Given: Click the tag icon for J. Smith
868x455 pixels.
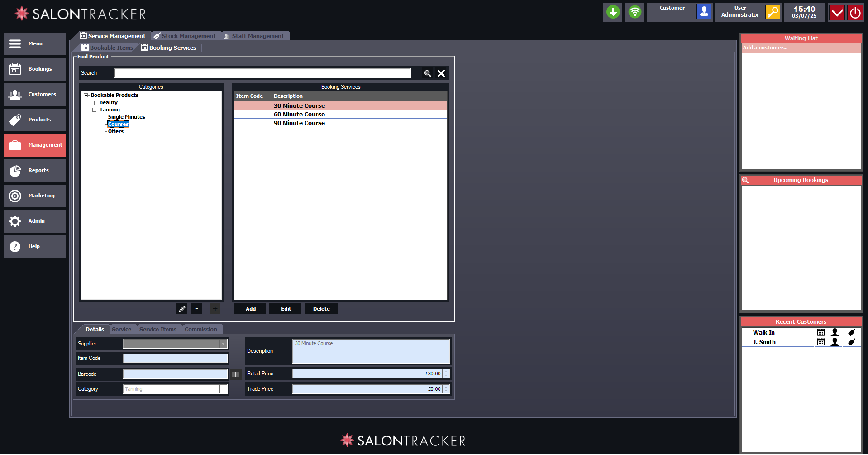Looking at the screenshot, I should tap(851, 342).
